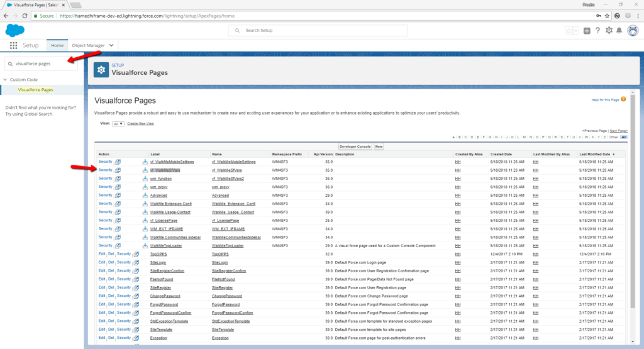Click the Help question mark icon
Image resolution: width=644 pixels, height=349 pixels.
(597, 31)
